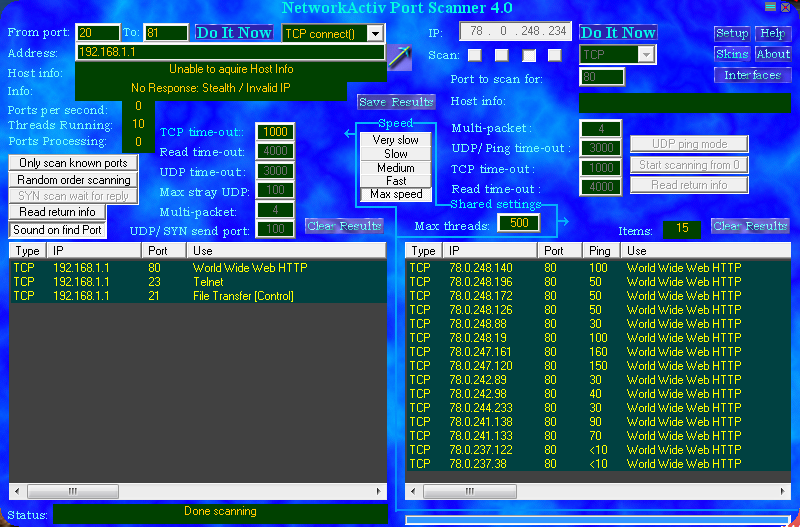The image size is (800, 527).
Task: Select Slow speed
Action: 395,154
